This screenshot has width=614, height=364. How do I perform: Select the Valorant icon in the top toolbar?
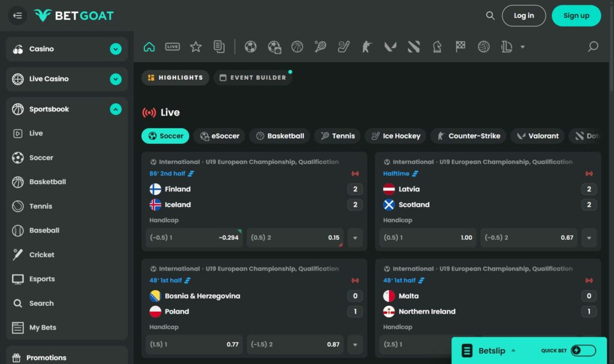[x=390, y=46]
